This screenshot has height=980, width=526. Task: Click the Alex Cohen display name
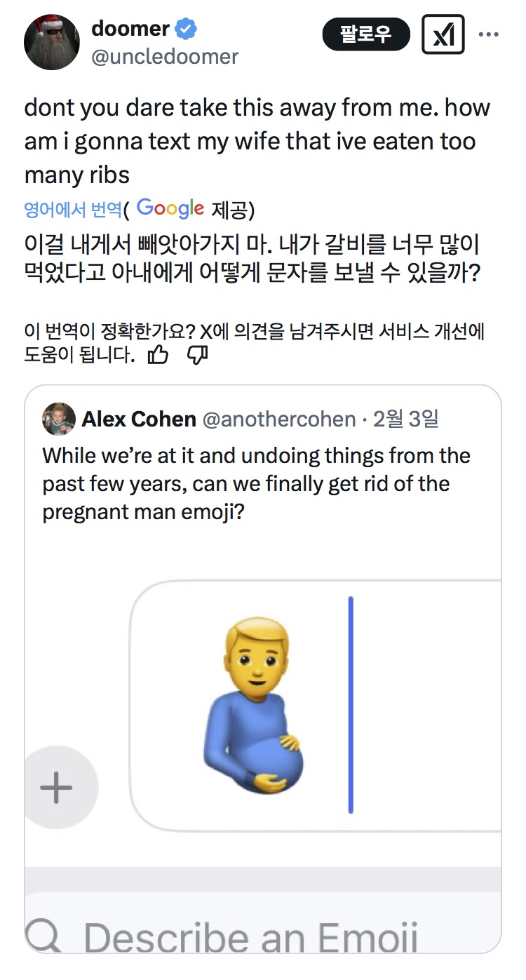(139, 419)
